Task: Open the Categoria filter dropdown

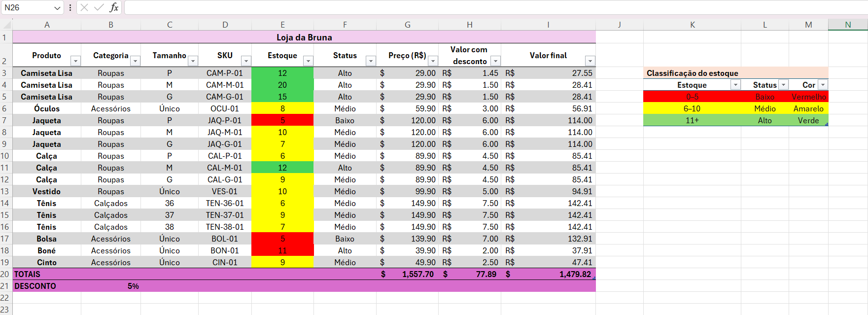Action: point(135,61)
